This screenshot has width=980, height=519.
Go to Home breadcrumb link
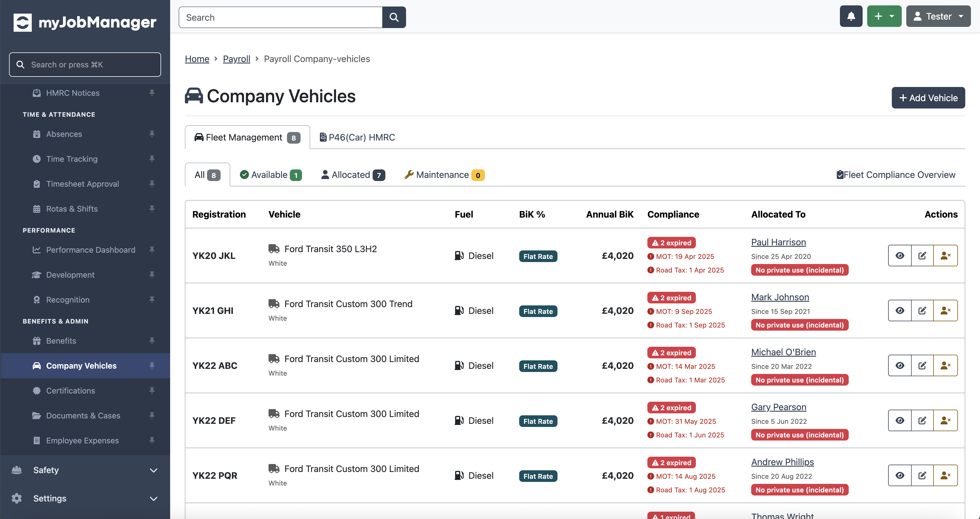pyautogui.click(x=197, y=59)
